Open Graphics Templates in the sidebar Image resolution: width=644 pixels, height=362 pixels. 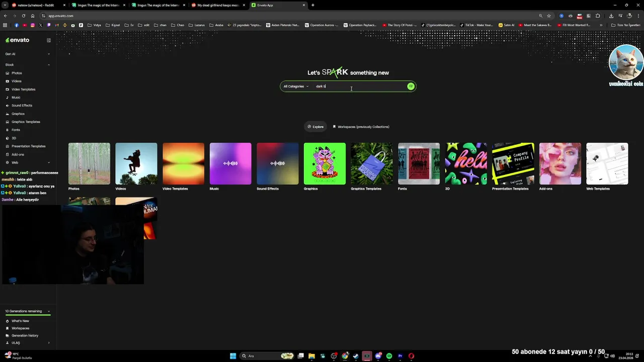click(23, 122)
